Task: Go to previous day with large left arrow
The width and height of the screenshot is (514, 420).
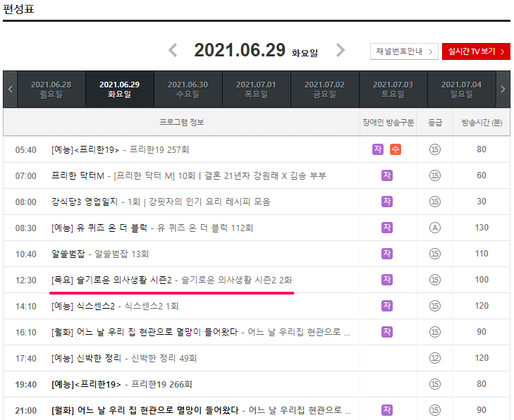Action: (x=173, y=51)
